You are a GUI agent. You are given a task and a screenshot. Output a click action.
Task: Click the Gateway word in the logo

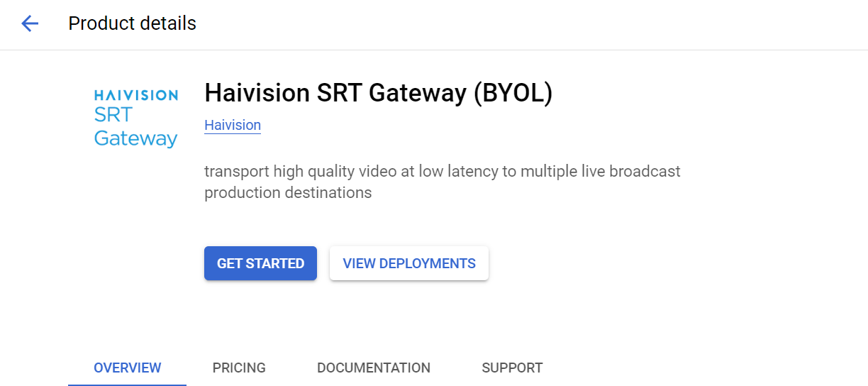pyautogui.click(x=135, y=138)
